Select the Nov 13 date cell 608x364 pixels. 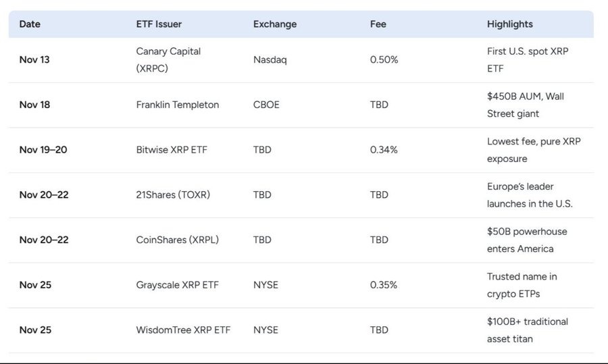tap(34, 59)
